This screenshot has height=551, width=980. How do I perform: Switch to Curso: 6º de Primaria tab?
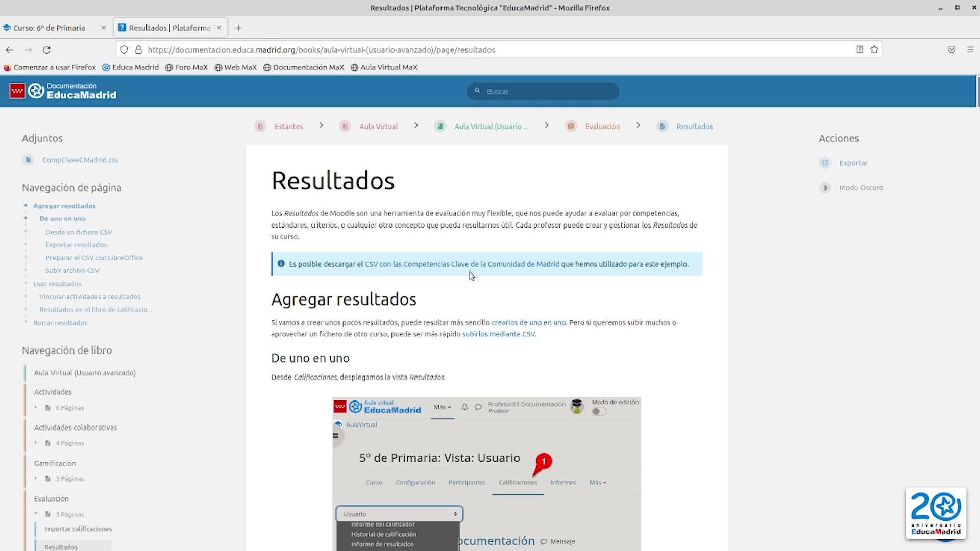(49, 28)
